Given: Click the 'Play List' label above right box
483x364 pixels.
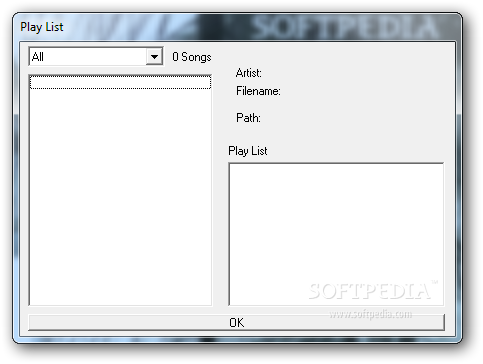Looking at the screenshot, I should 248,151.
